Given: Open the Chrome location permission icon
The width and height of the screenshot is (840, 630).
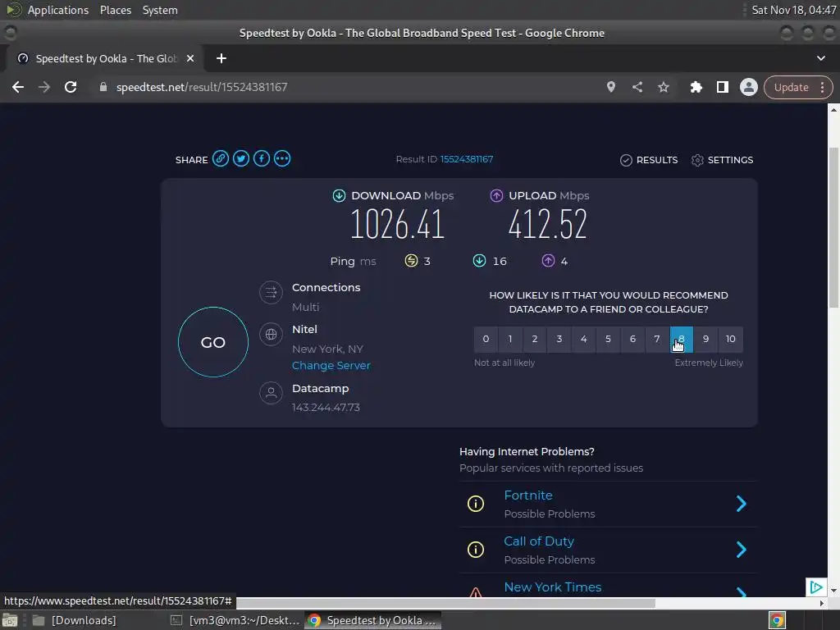Looking at the screenshot, I should coord(610,87).
